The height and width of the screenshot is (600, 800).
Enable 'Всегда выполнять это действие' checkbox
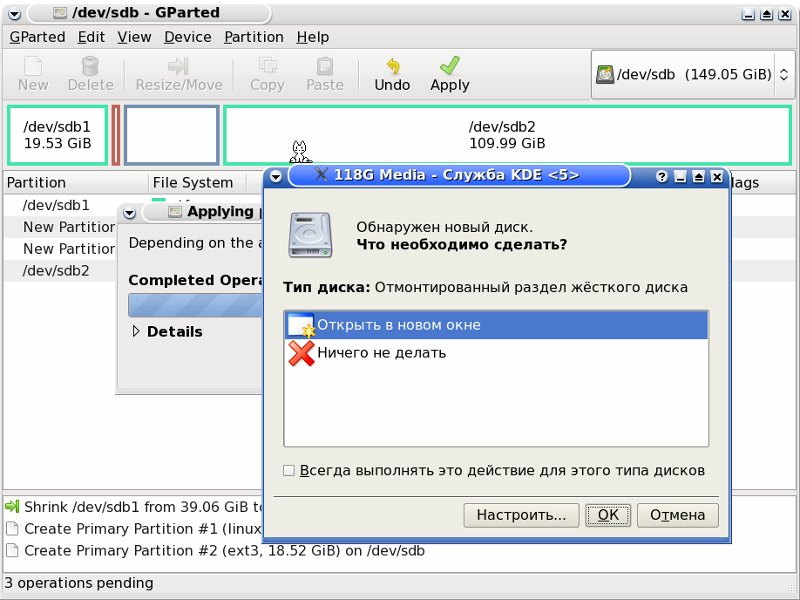[x=289, y=470]
